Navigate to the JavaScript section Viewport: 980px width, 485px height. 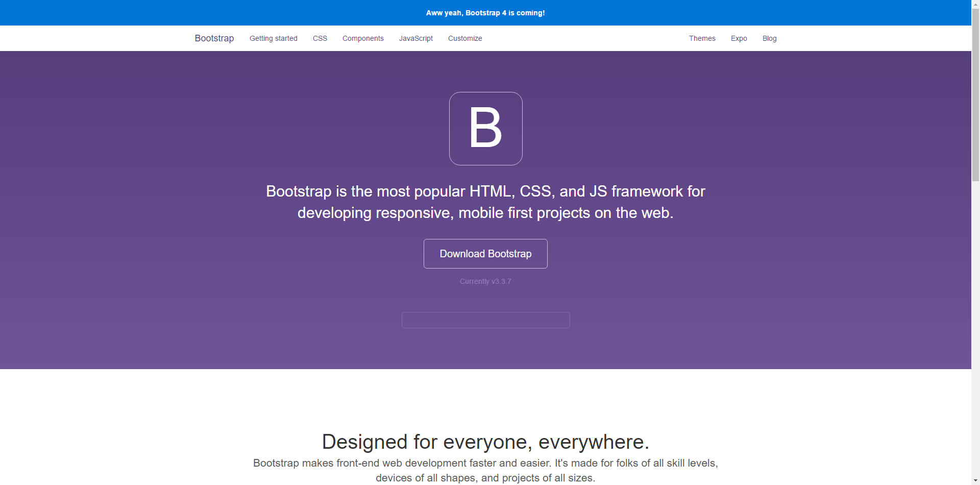click(x=416, y=38)
